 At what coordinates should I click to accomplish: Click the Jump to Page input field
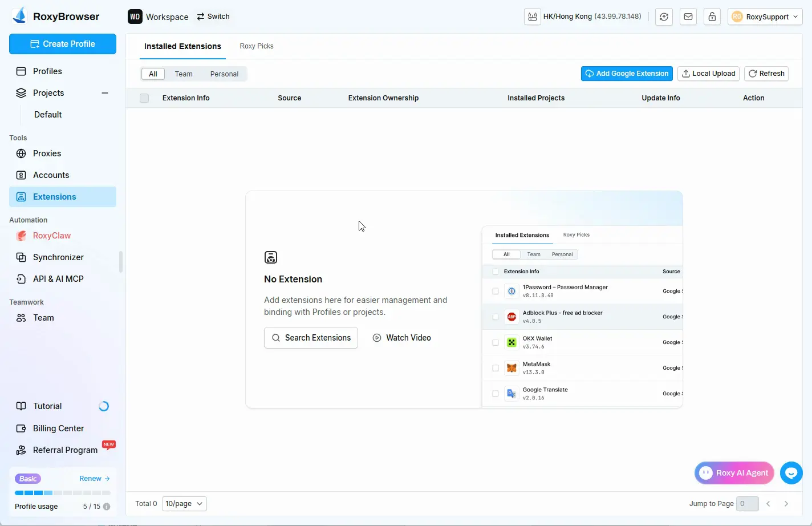click(748, 504)
